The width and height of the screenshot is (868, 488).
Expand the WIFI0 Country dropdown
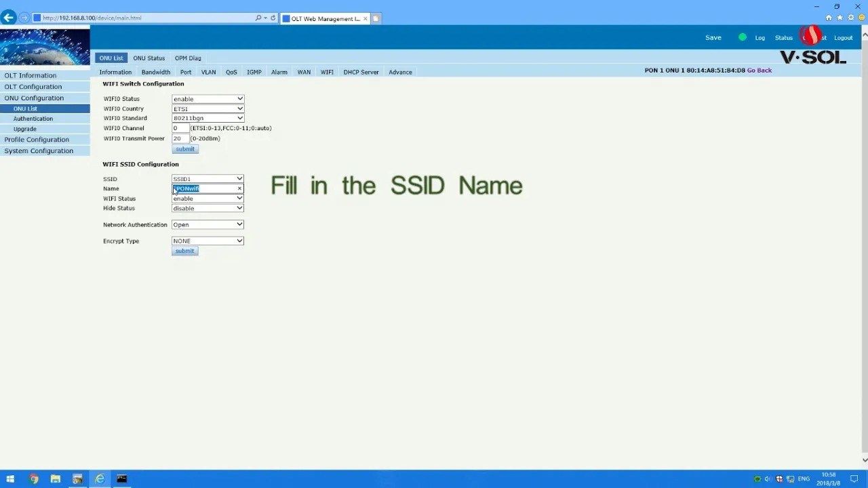click(208, 108)
